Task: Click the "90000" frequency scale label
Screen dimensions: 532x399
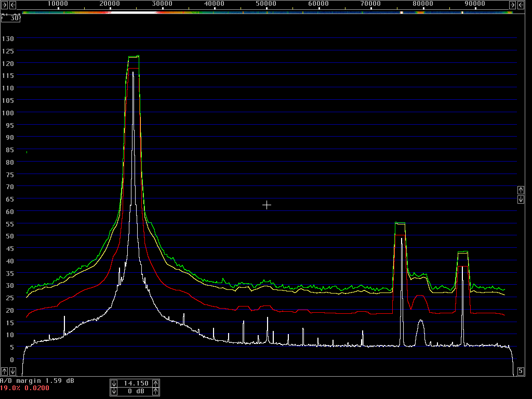Action: click(x=475, y=4)
